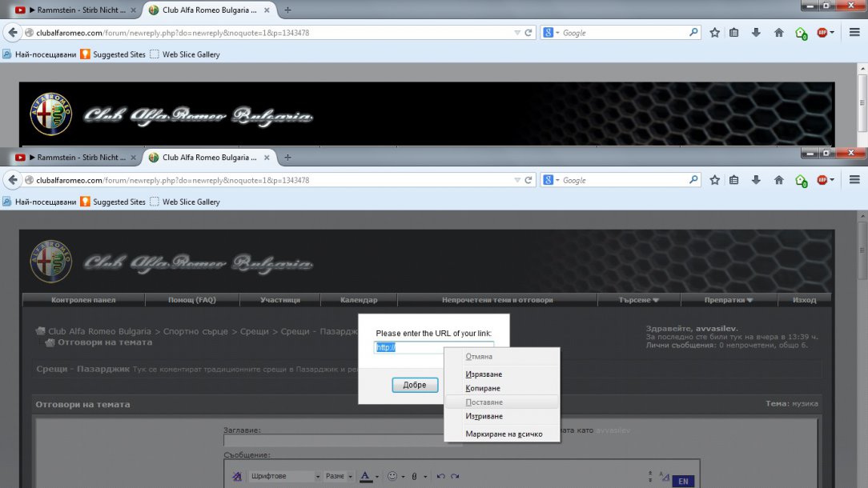The width and height of the screenshot is (868, 488).
Task: Click the blue EN language indicator
Action: pyautogui.click(x=683, y=481)
